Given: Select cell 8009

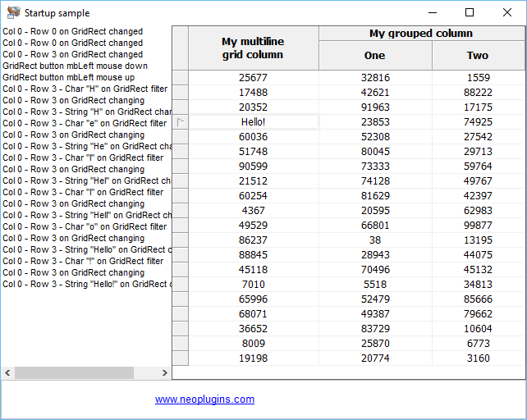Looking at the screenshot, I should (254, 344).
